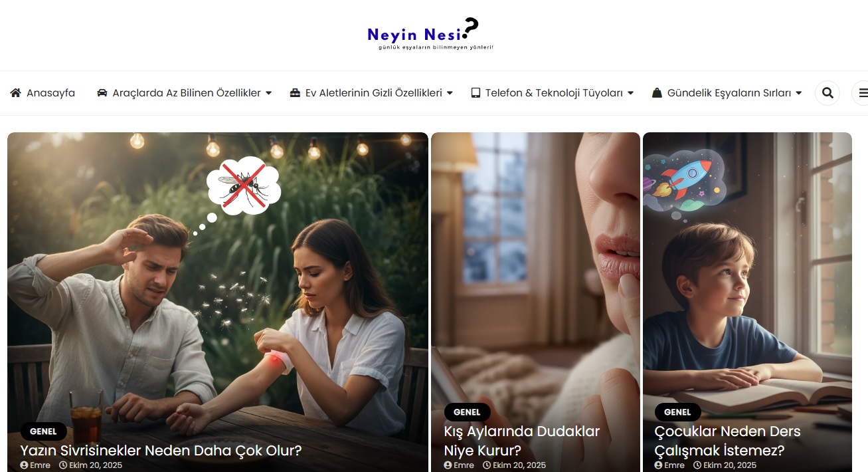Image resolution: width=868 pixels, height=472 pixels.
Task: Click the car icon in navigation
Action: coord(102,93)
